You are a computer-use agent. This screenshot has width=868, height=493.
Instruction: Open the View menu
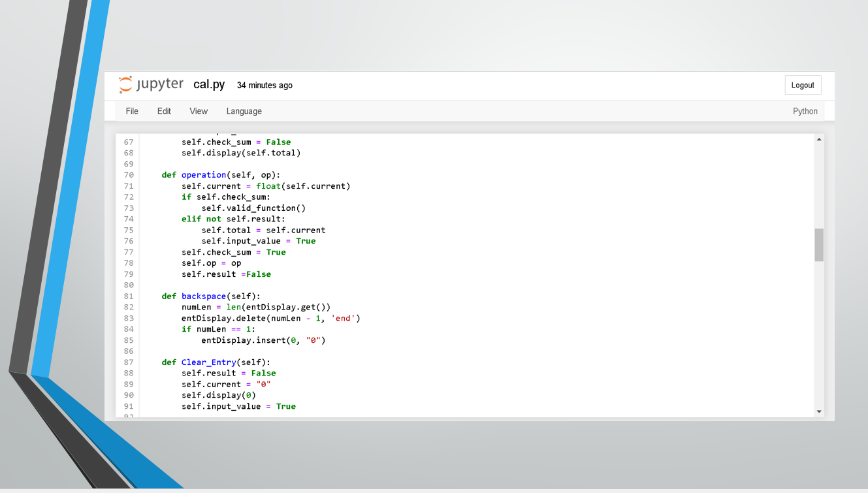click(199, 111)
